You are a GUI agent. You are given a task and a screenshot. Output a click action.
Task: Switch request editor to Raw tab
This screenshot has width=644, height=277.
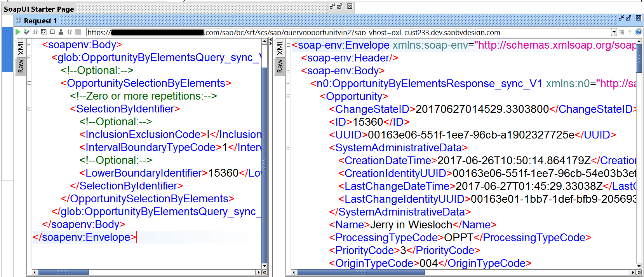click(21, 66)
